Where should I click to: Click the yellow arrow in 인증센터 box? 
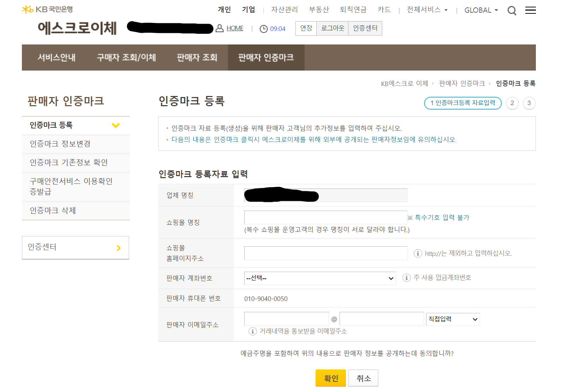coord(119,248)
